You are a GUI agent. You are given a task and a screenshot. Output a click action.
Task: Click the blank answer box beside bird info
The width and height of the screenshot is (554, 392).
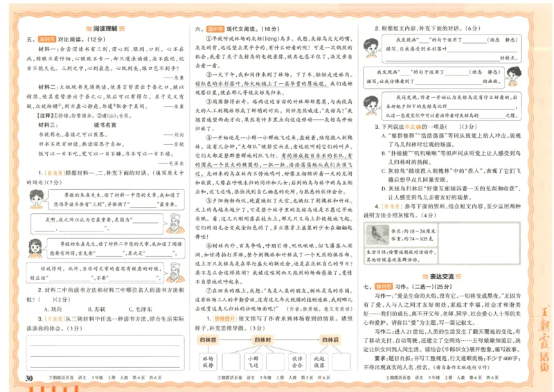[479, 243]
